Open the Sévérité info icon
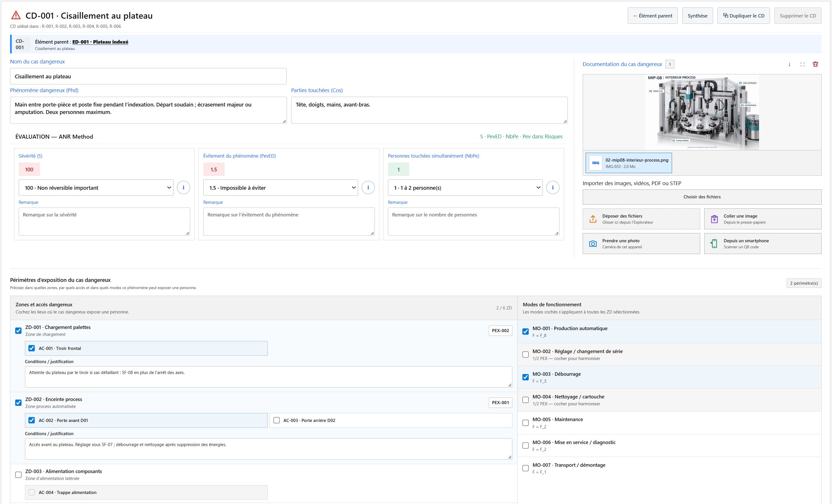The width and height of the screenshot is (832, 504). [x=183, y=188]
